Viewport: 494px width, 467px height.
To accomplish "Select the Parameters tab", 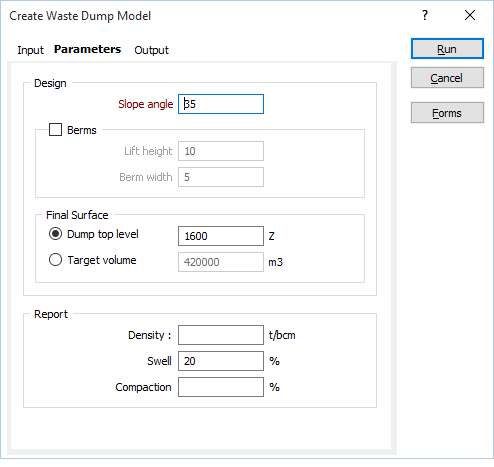I will pos(87,49).
